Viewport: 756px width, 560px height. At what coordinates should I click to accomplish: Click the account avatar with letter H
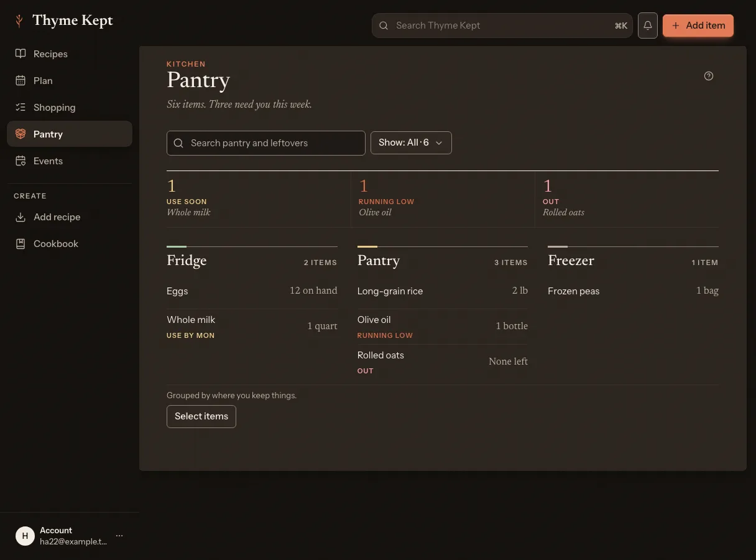pos(25,536)
